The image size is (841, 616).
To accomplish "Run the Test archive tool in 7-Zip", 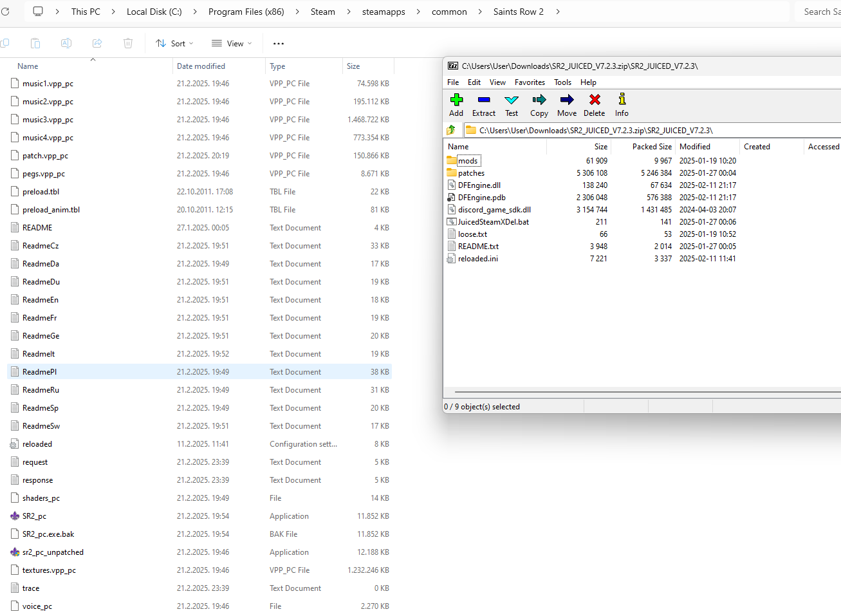I will (x=512, y=105).
